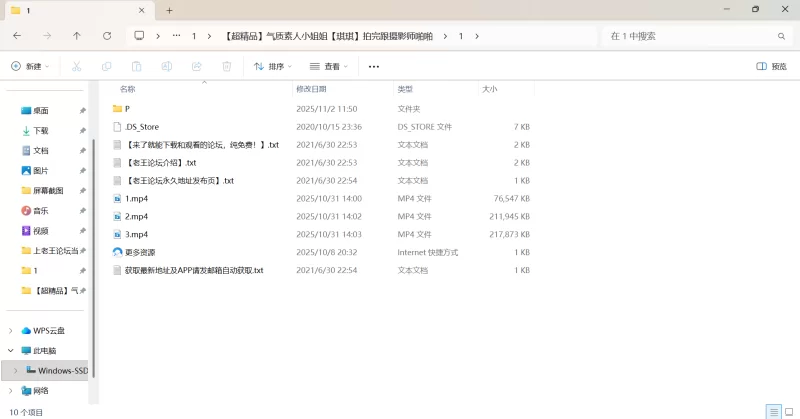Open the 新建 dropdown
The width and height of the screenshot is (800, 419).
pos(30,66)
